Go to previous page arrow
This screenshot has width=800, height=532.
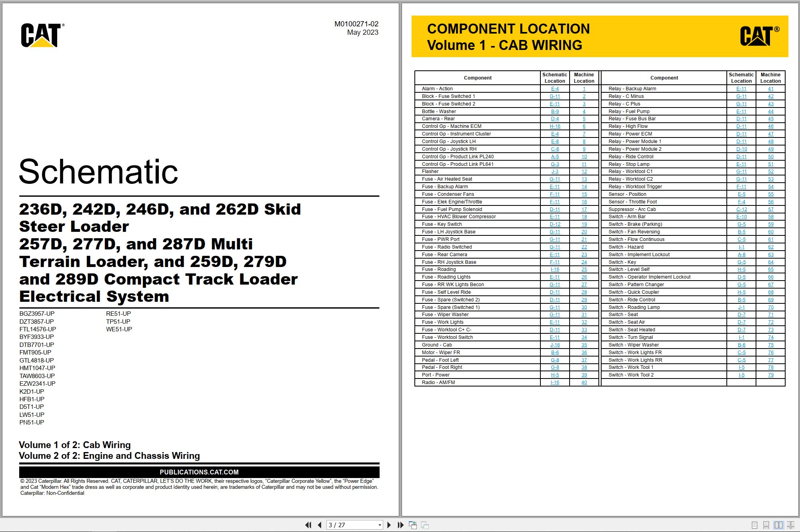(x=320, y=525)
